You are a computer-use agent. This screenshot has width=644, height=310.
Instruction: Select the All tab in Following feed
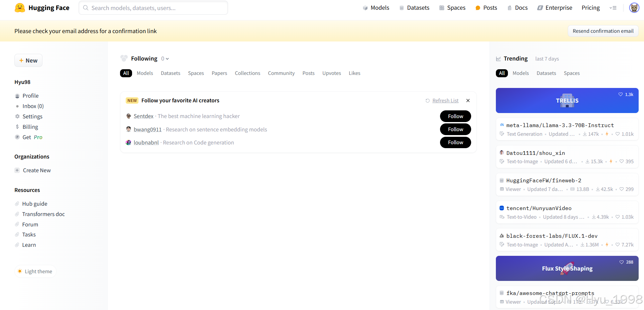(126, 73)
